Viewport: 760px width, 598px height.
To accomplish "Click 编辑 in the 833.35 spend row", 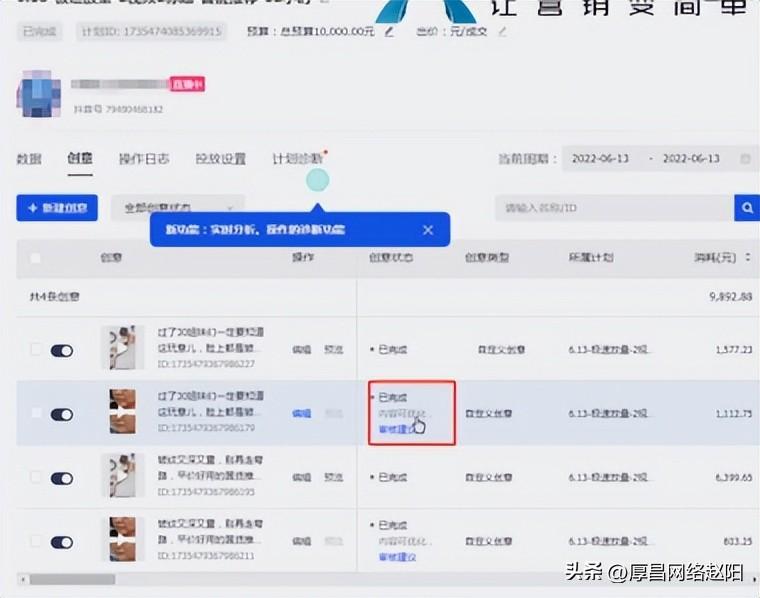I will 301,541.
